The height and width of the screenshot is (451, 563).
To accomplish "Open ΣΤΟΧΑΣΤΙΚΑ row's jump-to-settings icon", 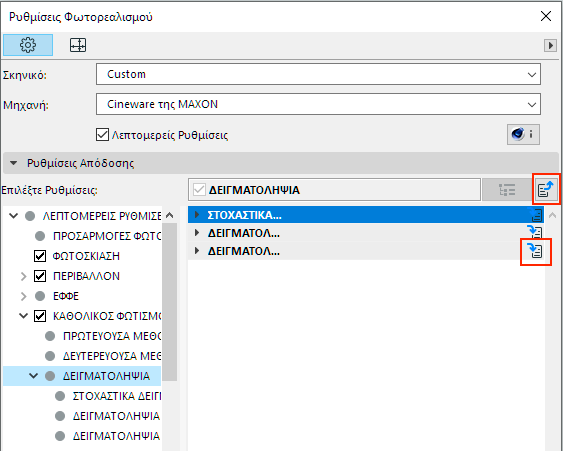I will [x=535, y=215].
